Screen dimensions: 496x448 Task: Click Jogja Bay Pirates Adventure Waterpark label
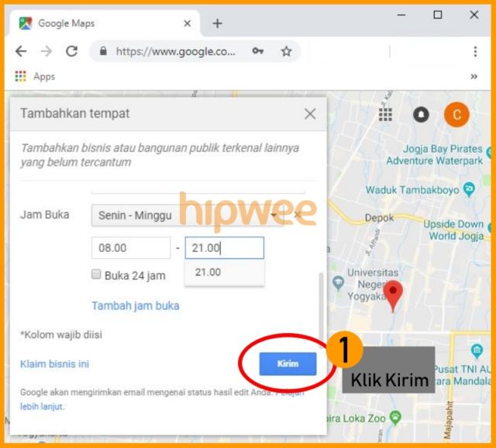434,155
